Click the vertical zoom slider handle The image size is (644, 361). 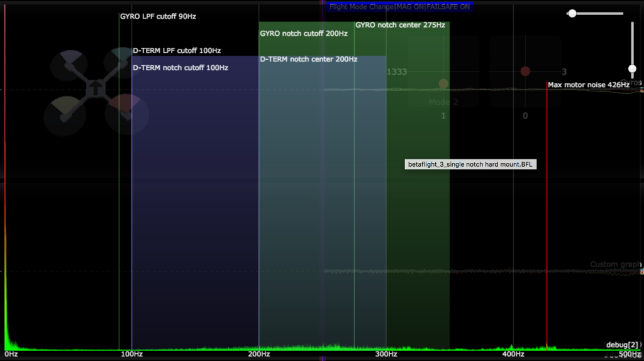click(632, 69)
